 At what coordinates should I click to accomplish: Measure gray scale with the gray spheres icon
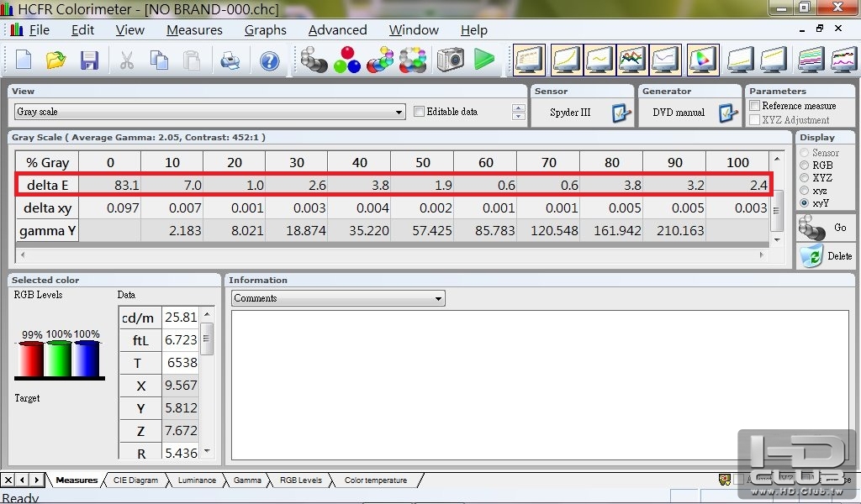[x=314, y=60]
